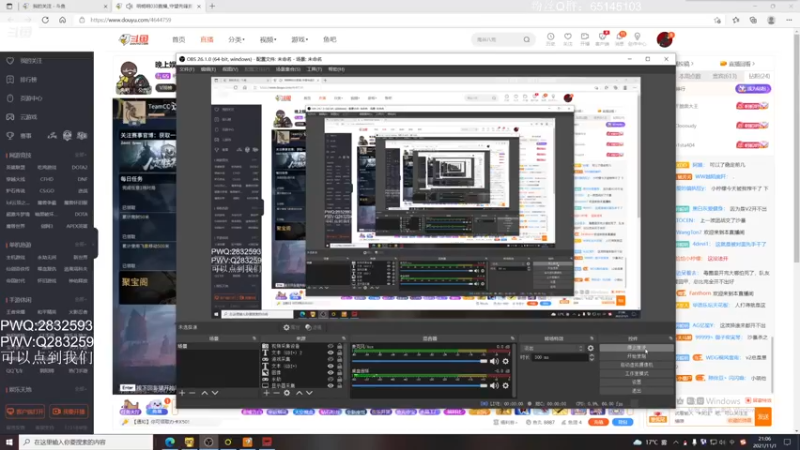Open Douyu follow heart icon in header
Viewport: 800px width, 450px height.
(568, 37)
